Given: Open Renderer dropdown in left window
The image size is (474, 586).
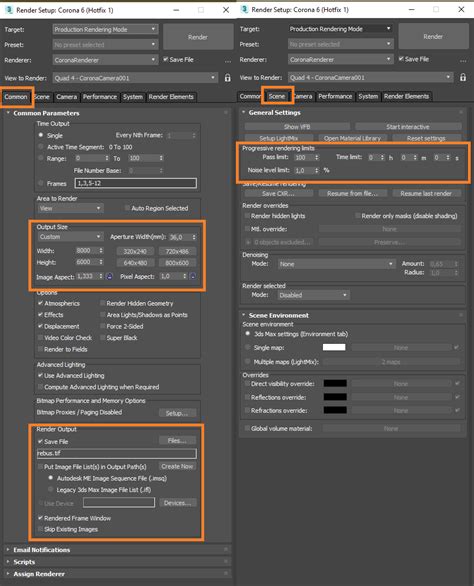Looking at the screenshot, I should [105, 60].
